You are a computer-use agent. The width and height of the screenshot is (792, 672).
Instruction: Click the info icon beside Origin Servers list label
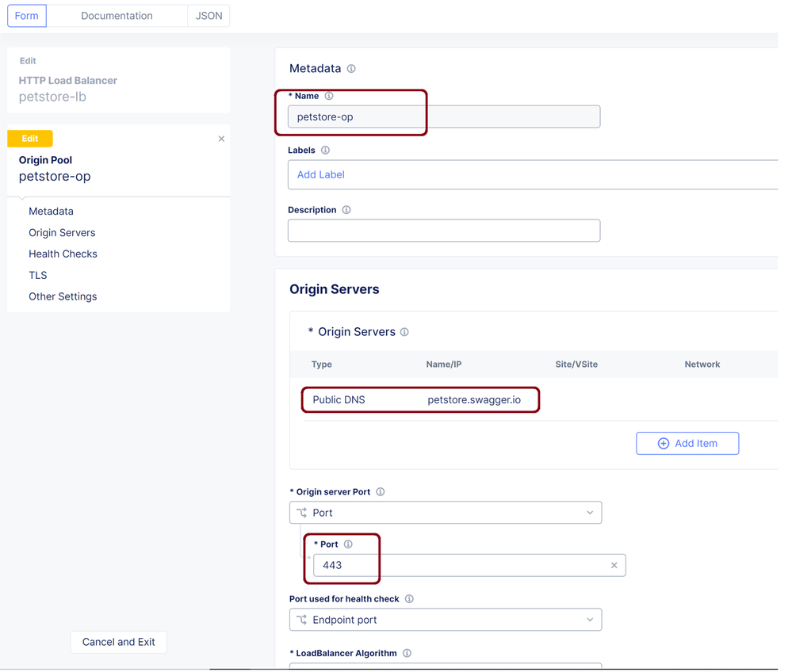404,332
